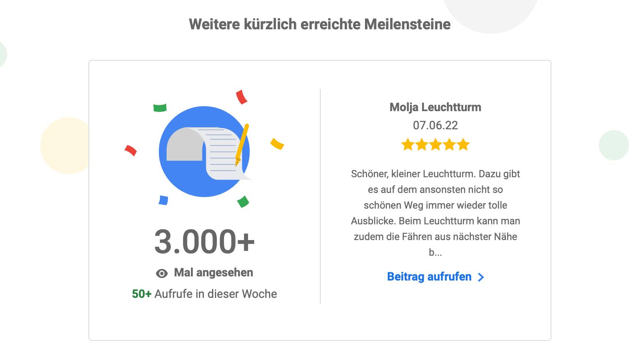Click the truncated review text ellipsis
The height and width of the screenshot is (352, 644).
coord(435,252)
